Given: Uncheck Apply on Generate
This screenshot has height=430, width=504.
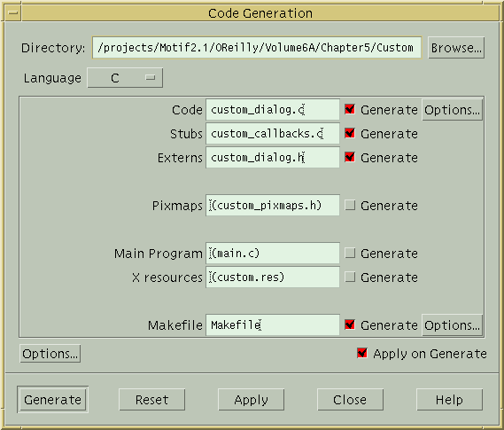Looking at the screenshot, I should pos(362,354).
